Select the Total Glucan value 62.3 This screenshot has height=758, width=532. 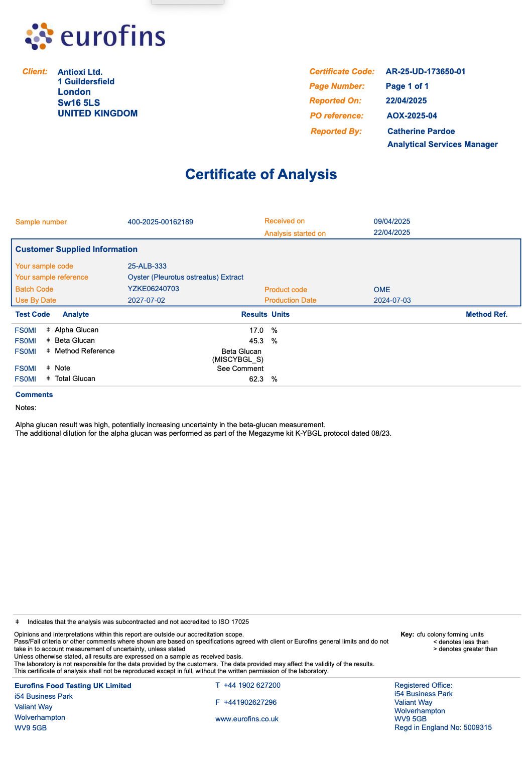[x=256, y=379]
